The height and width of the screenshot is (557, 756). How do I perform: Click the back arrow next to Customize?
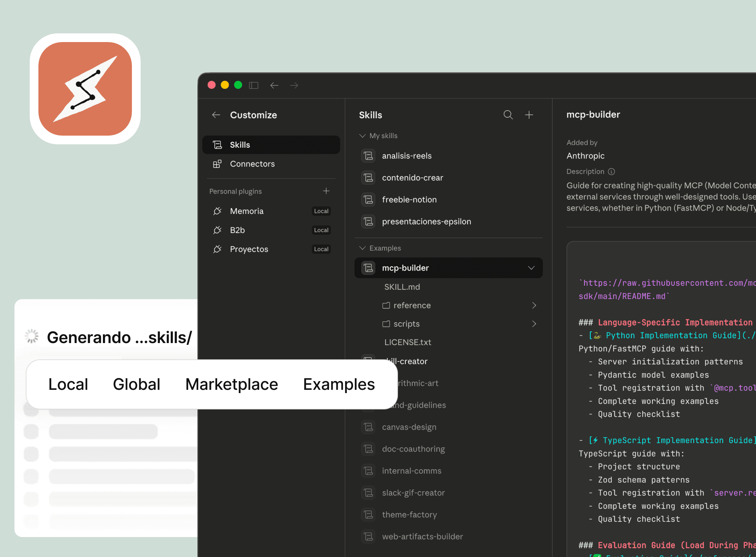216,115
